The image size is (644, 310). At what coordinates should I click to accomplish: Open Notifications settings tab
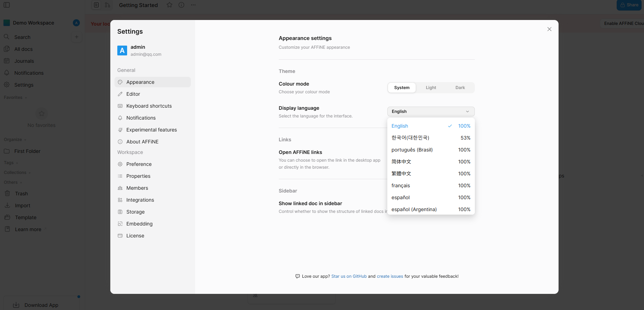point(153,118)
